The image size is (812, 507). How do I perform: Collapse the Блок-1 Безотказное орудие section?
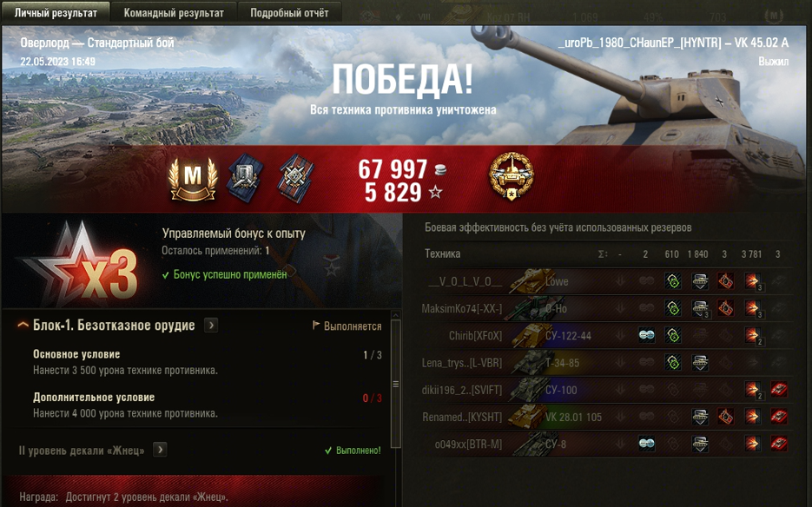23,326
